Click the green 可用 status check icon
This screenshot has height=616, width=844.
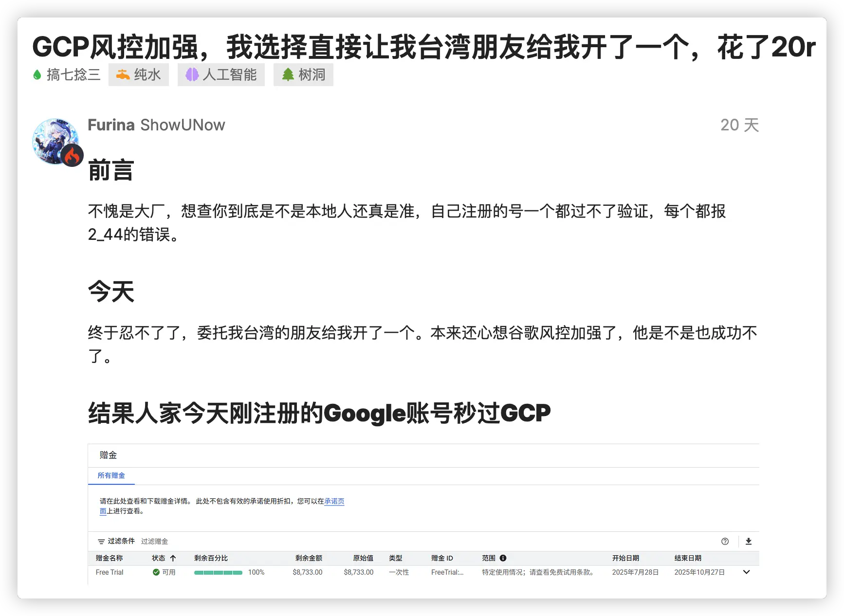point(156,572)
